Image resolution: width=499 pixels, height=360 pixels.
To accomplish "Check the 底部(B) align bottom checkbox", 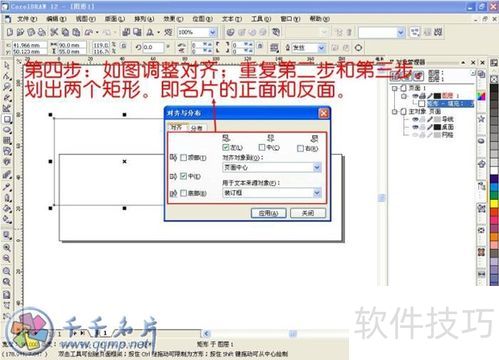I will pyautogui.click(x=183, y=193).
